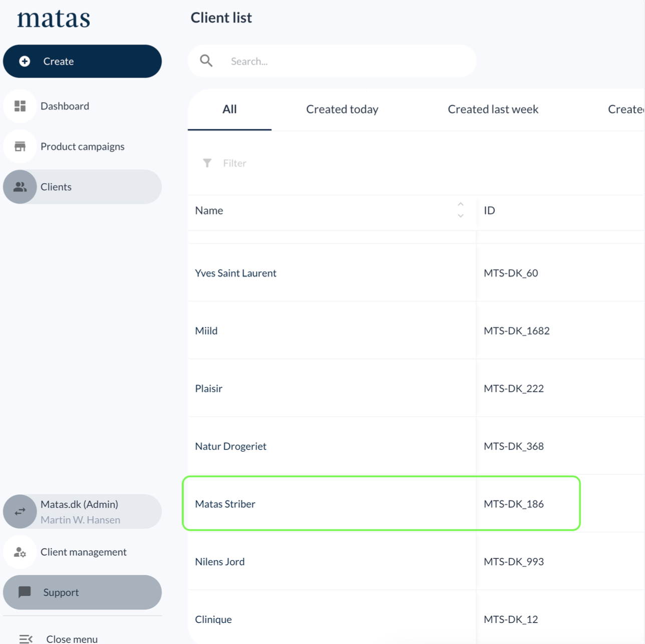Viewport: 645px width, 644px height.
Task: Switch to the All tab
Action: point(229,109)
